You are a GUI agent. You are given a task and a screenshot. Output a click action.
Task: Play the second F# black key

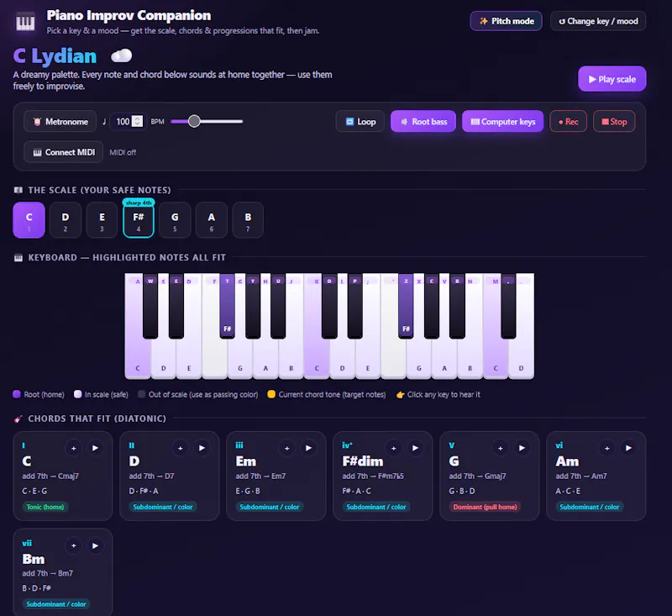click(x=406, y=306)
